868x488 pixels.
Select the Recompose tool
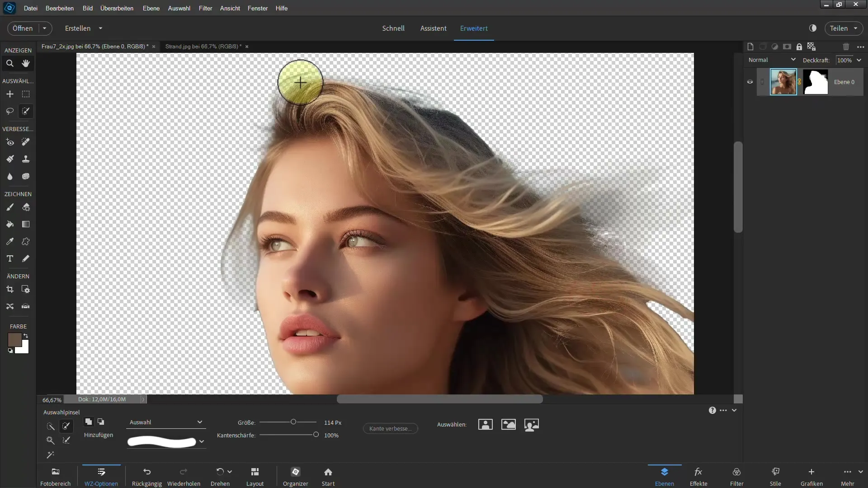point(26,289)
